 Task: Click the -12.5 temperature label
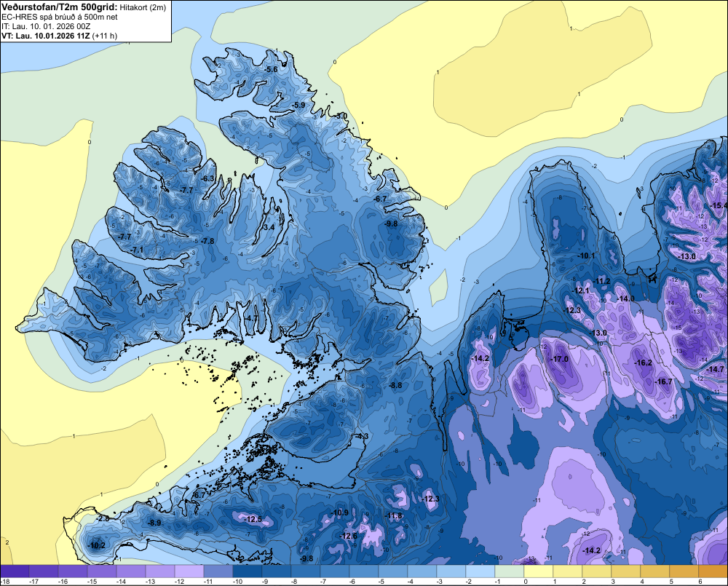pyautogui.click(x=253, y=519)
